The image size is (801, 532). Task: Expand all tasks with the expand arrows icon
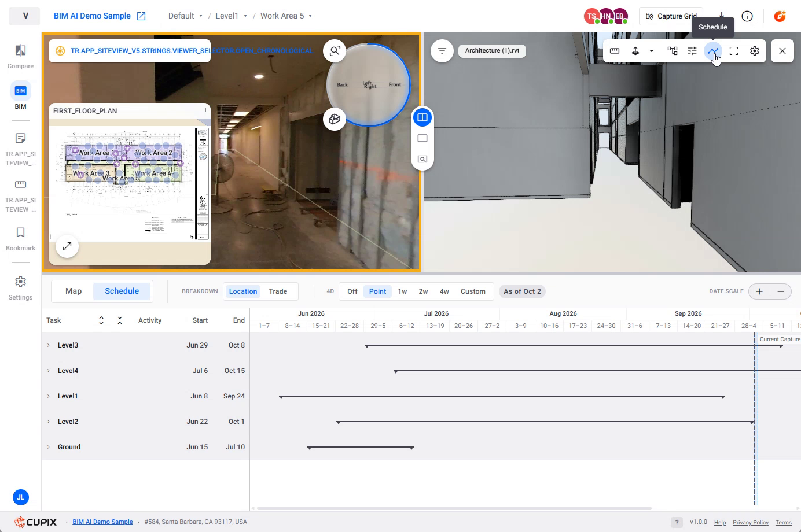(x=101, y=320)
